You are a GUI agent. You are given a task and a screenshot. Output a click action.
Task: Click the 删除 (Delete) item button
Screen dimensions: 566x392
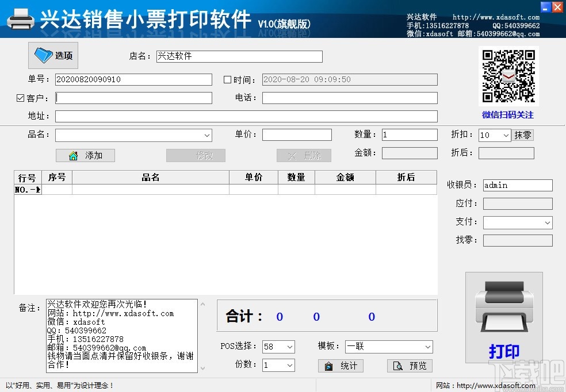pyautogui.click(x=304, y=155)
